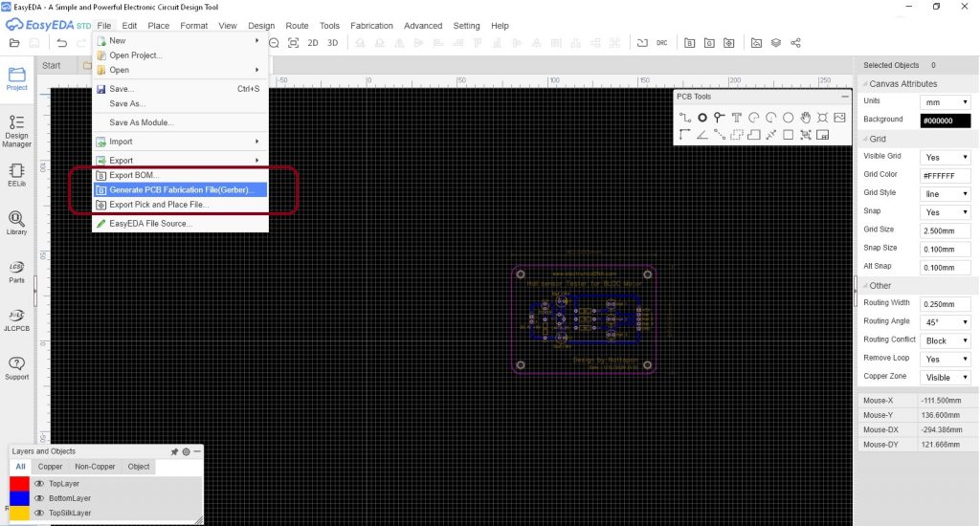Open the Routing Angle dropdown
Screen dimensions: 980x526
[x=946, y=322]
